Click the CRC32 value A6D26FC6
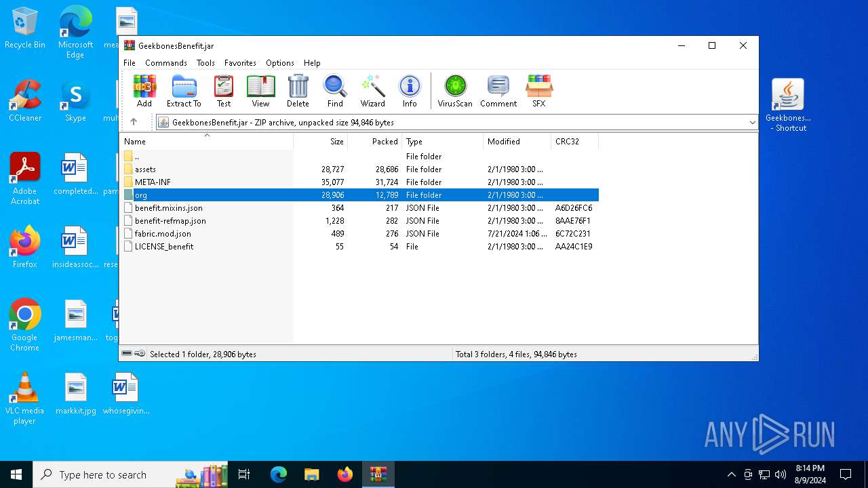 click(x=574, y=208)
